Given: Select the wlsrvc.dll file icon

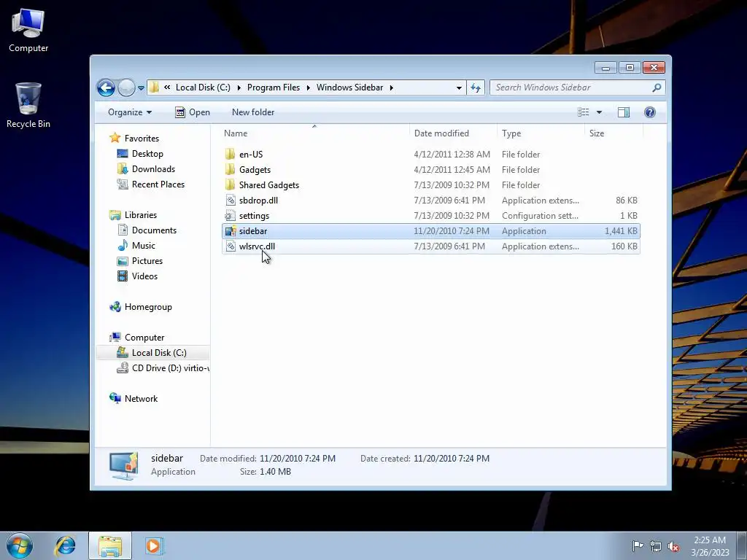Looking at the screenshot, I should 231,246.
